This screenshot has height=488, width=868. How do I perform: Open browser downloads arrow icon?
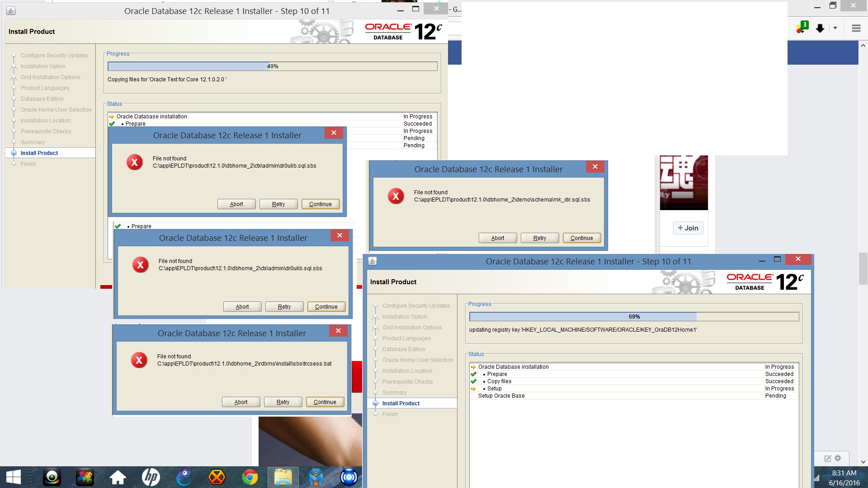pos(820,28)
